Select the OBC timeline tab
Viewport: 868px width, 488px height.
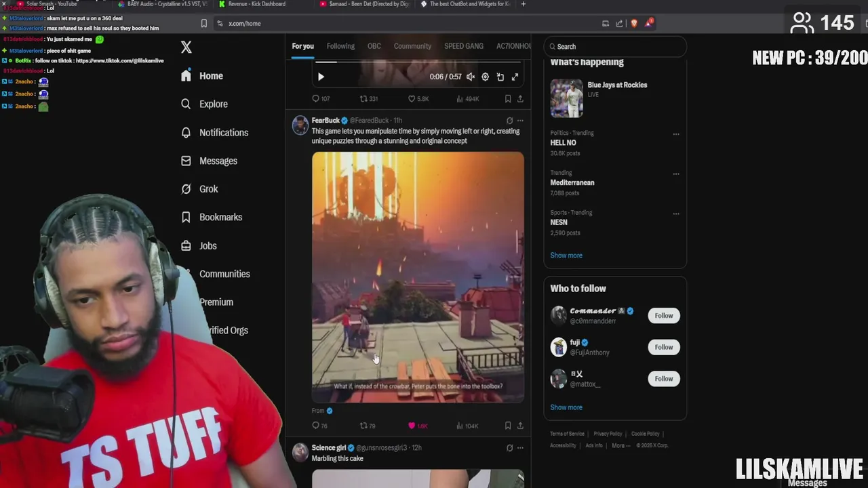pyautogui.click(x=374, y=46)
